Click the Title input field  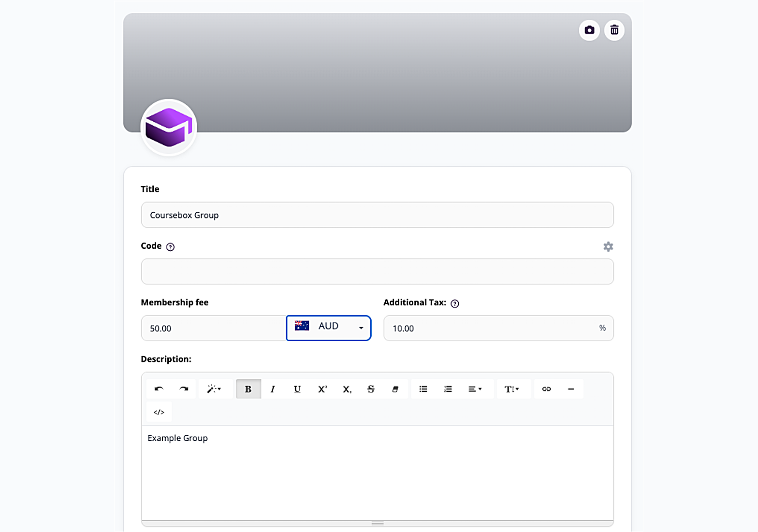click(377, 215)
